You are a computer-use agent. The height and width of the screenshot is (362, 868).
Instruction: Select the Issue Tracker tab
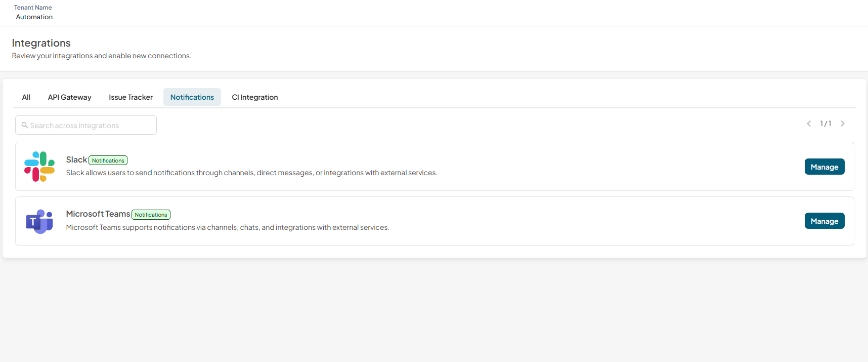click(131, 97)
